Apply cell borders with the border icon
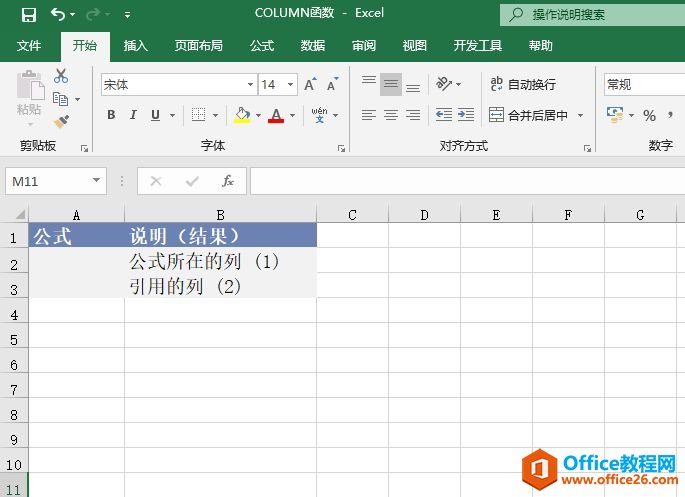The image size is (685, 497). pyautogui.click(x=198, y=115)
